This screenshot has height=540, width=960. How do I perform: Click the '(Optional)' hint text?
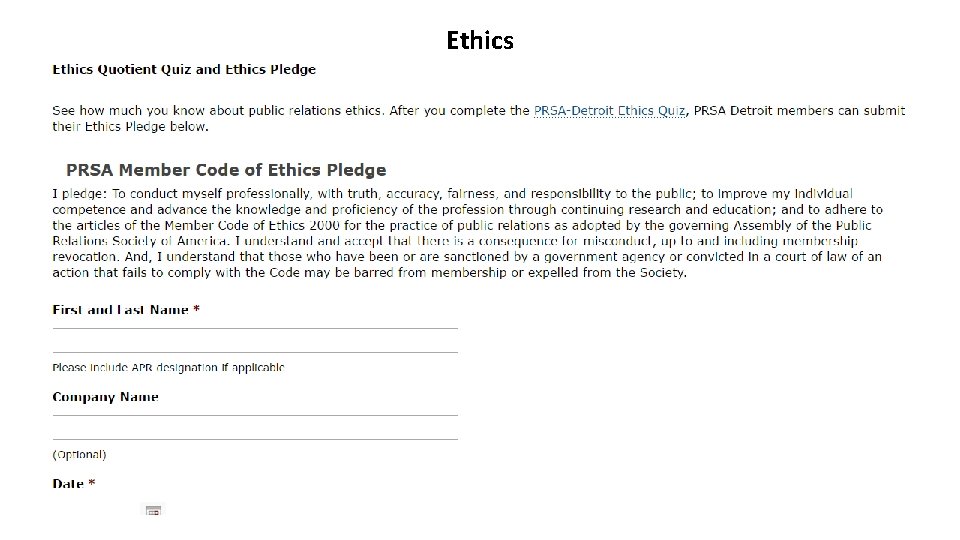[79, 454]
